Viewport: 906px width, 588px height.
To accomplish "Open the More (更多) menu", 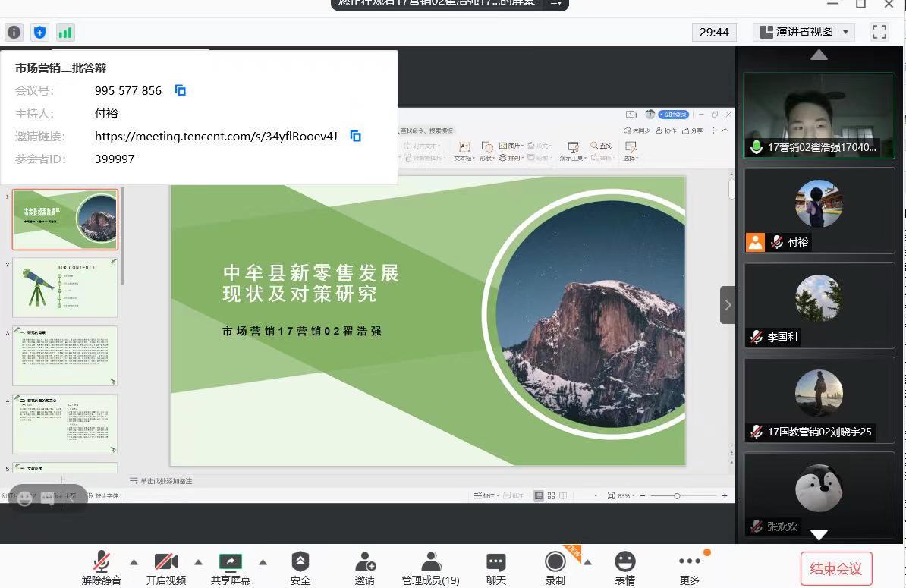I will (x=689, y=568).
